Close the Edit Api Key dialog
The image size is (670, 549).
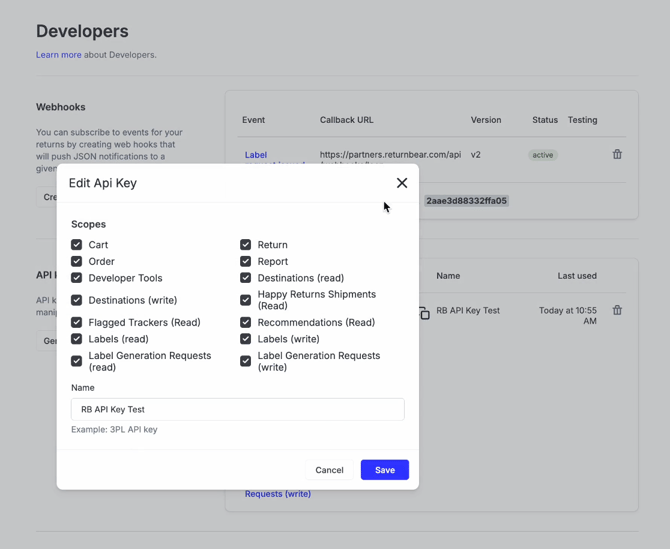pos(402,183)
